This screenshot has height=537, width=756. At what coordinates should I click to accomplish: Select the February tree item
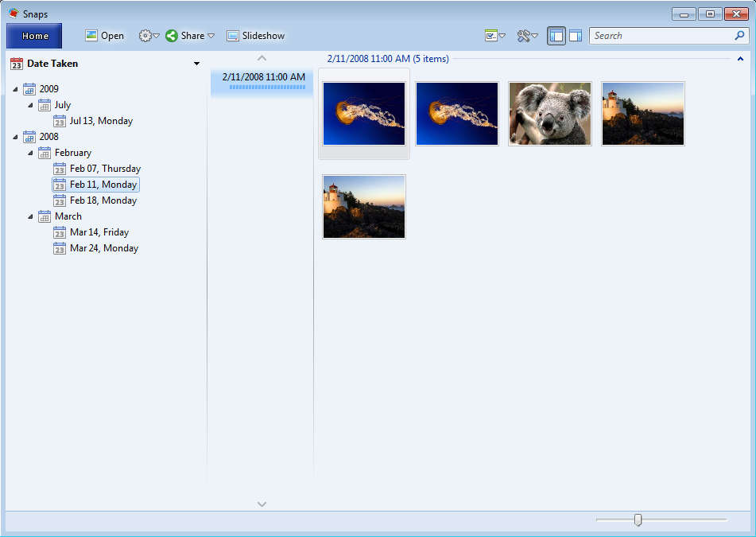pos(73,153)
